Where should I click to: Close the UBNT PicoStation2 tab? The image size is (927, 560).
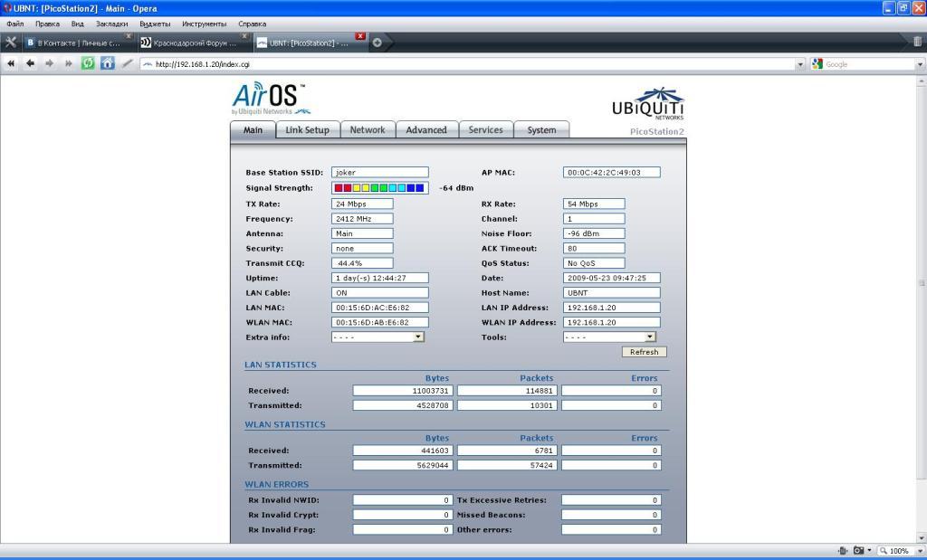[x=360, y=36]
